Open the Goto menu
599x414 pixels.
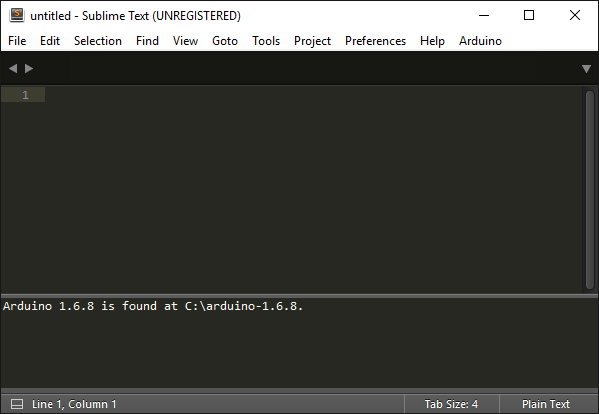point(225,41)
